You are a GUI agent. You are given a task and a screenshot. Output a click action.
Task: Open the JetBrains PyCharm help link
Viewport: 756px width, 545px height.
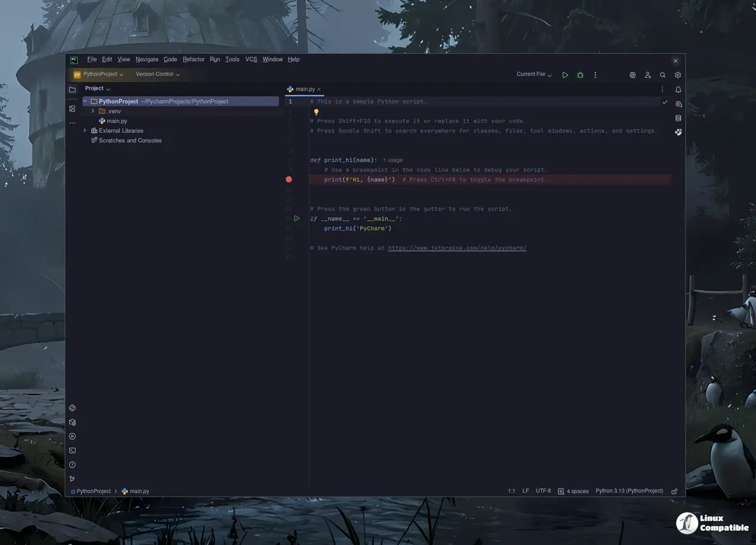point(457,248)
